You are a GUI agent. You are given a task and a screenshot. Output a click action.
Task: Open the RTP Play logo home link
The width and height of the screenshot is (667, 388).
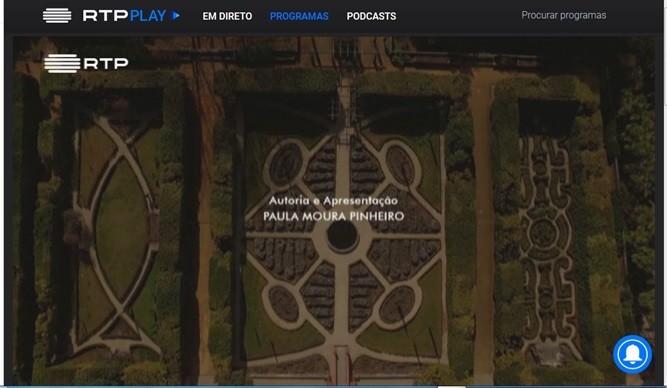click(111, 16)
